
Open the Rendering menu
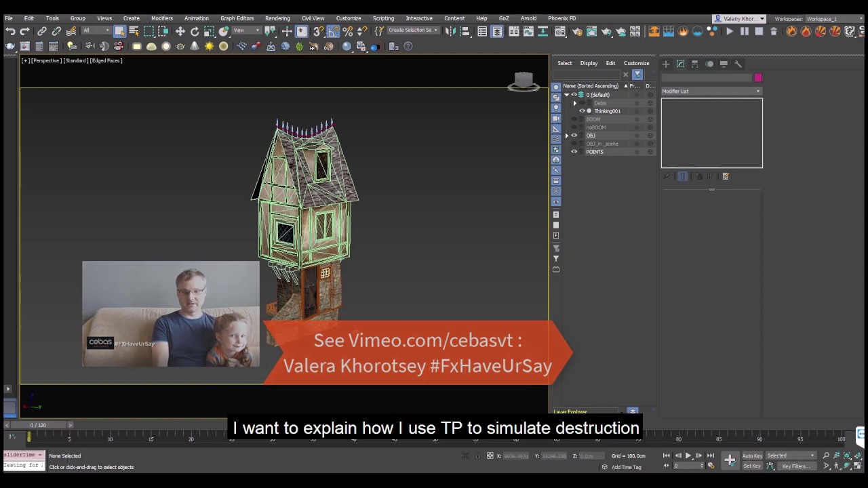point(277,18)
